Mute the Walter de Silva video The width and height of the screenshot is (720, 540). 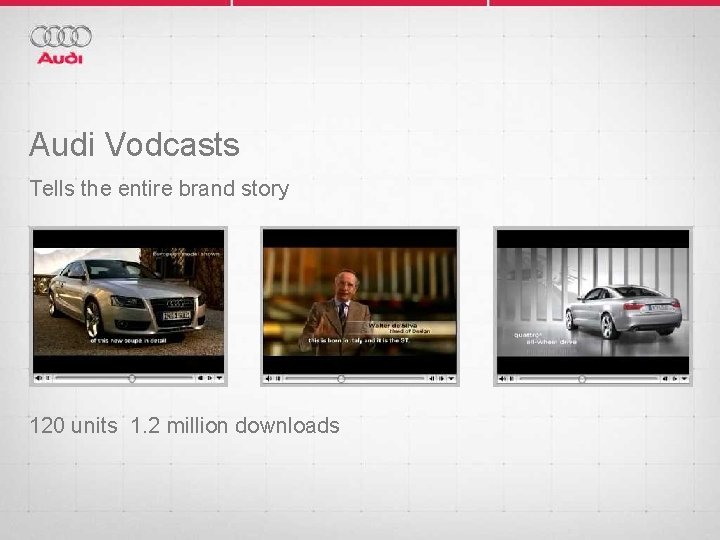pyautogui.click(x=269, y=379)
